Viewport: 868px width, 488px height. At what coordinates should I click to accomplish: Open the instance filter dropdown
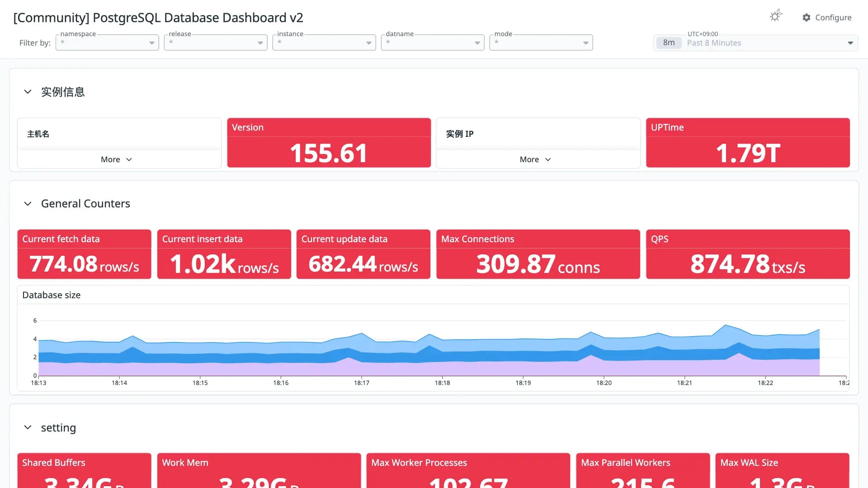tap(324, 42)
